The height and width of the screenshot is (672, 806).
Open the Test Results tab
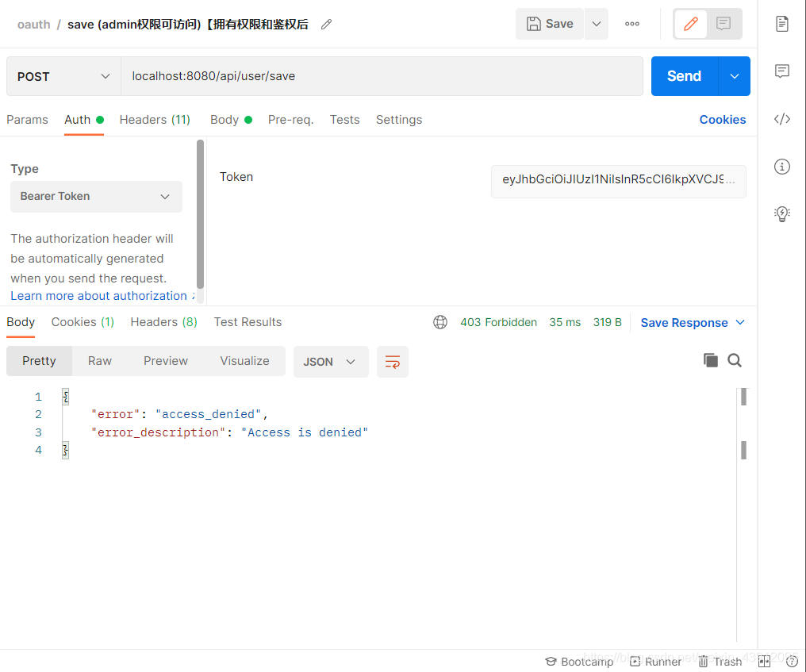pos(248,322)
